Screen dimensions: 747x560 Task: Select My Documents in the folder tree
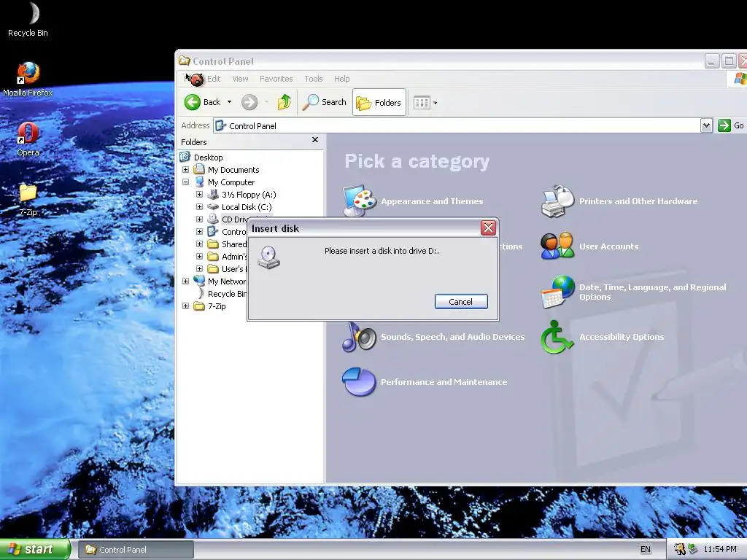point(233,169)
